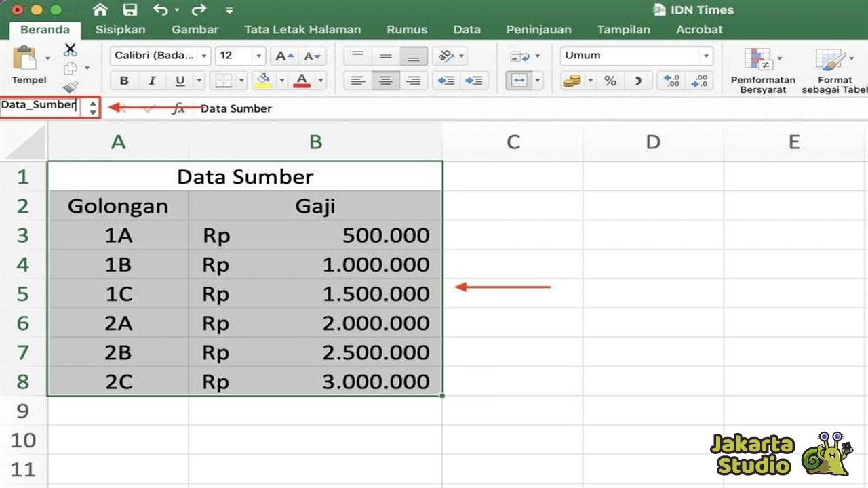Switch to the Rumus ribbon tab
Viewport: 868px width, 488px height.
(x=406, y=29)
